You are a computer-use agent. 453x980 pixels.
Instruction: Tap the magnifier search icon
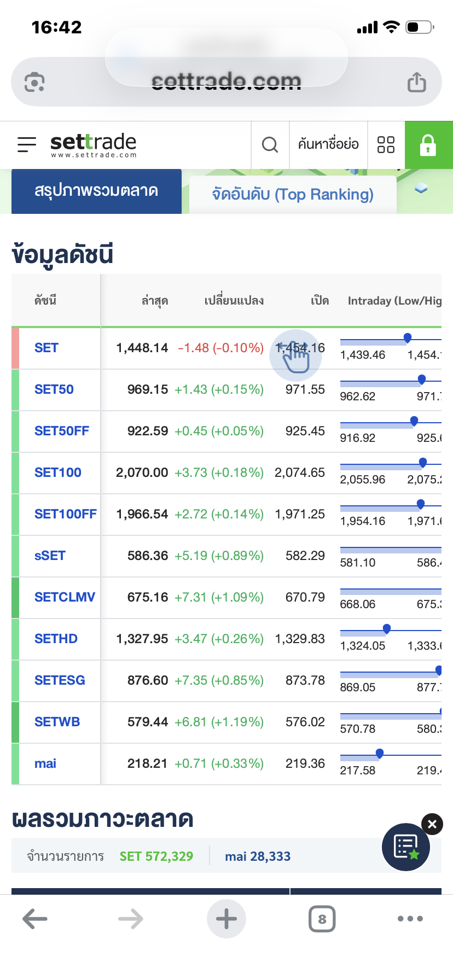pyautogui.click(x=270, y=145)
